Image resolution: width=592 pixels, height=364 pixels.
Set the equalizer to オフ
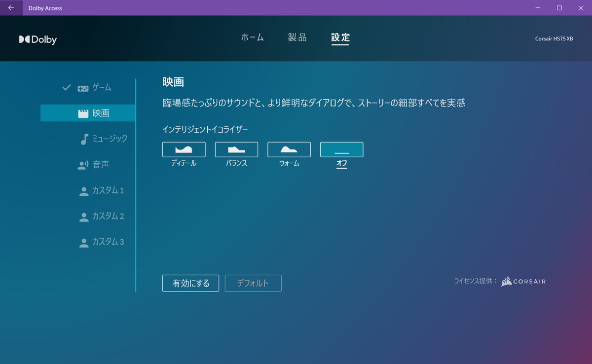point(341,149)
